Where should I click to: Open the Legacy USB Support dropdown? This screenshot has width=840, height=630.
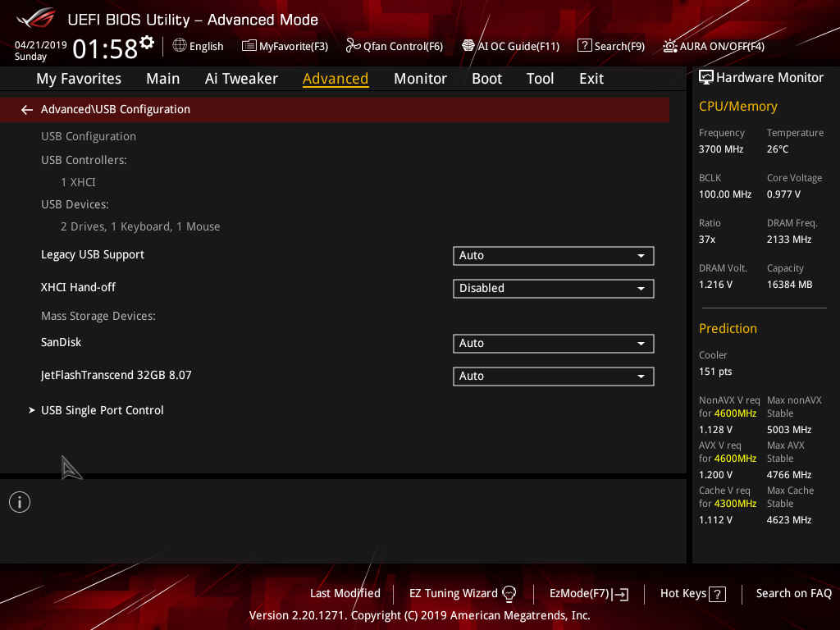(553, 256)
